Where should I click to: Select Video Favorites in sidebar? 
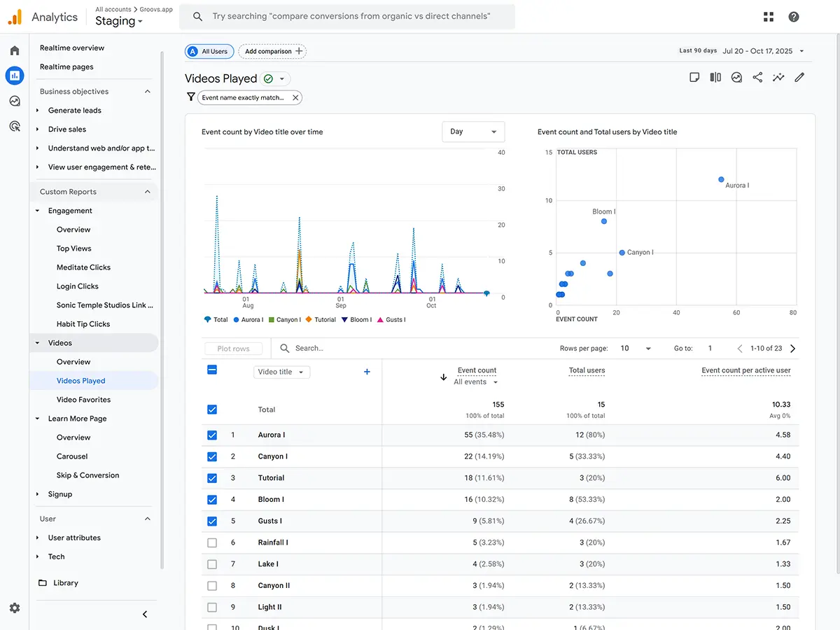pos(83,400)
